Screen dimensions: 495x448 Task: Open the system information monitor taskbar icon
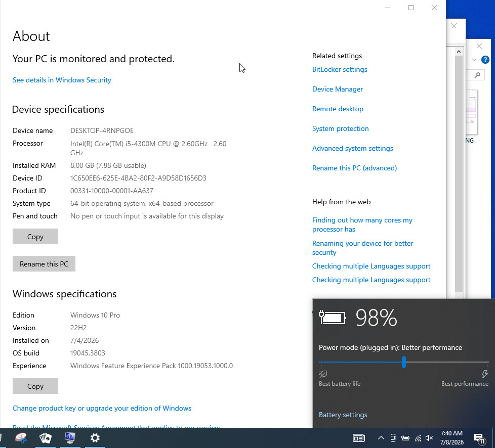(x=70, y=437)
